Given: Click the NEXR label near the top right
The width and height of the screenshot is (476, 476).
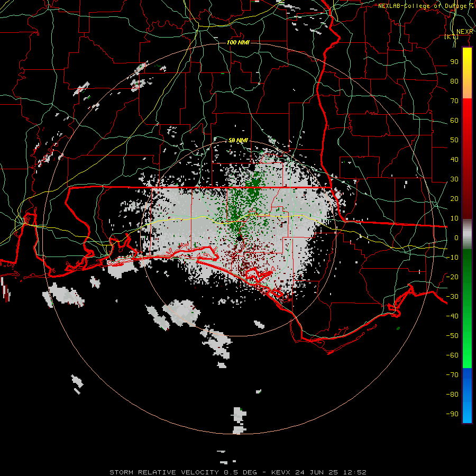Looking at the screenshot, I should (464, 32).
